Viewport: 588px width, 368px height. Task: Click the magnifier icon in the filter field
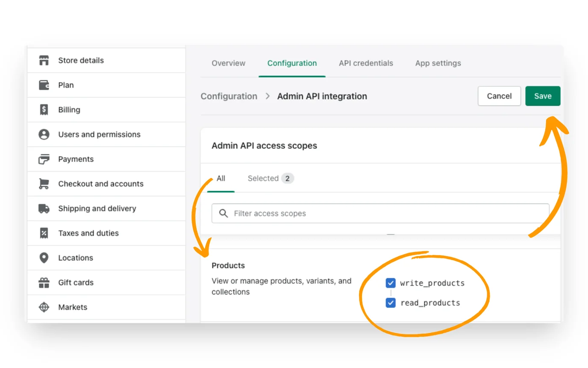(x=223, y=213)
